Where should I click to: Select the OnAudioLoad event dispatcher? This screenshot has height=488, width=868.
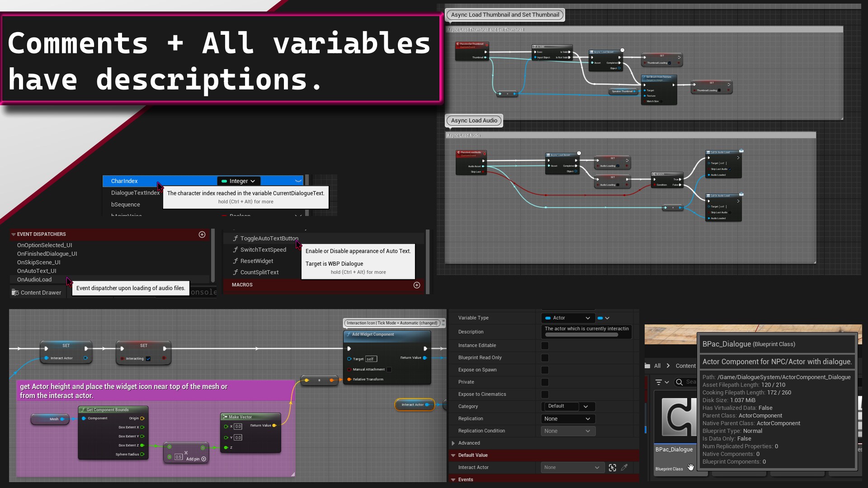[x=34, y=279]
